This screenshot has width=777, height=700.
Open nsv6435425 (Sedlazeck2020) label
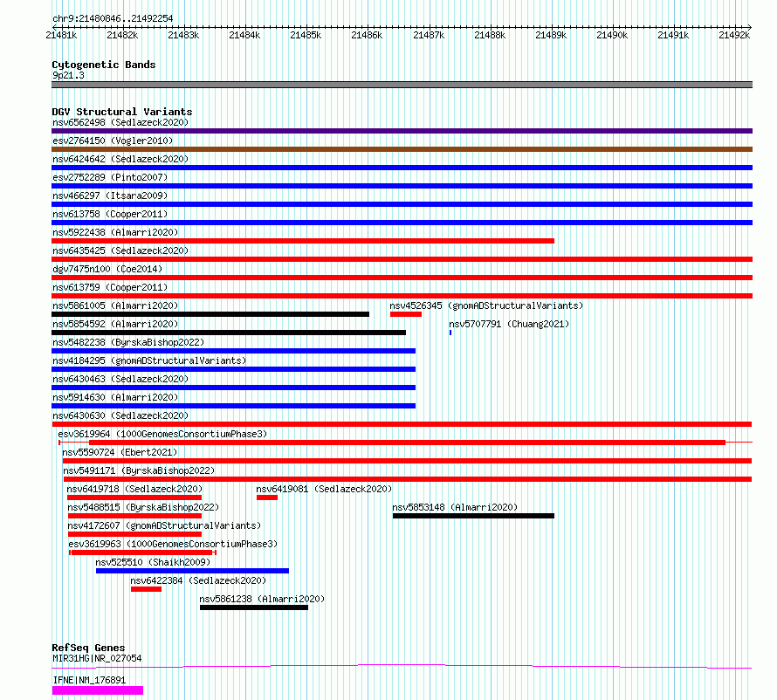click(x=120, y=250)
